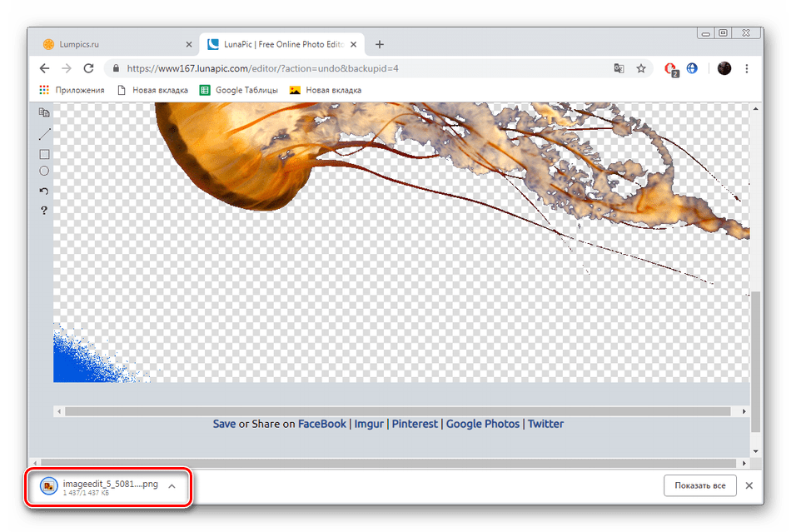The image size is (791, 532).
Task: Click the undo arrow tool
Action: (x=45, y=191)
